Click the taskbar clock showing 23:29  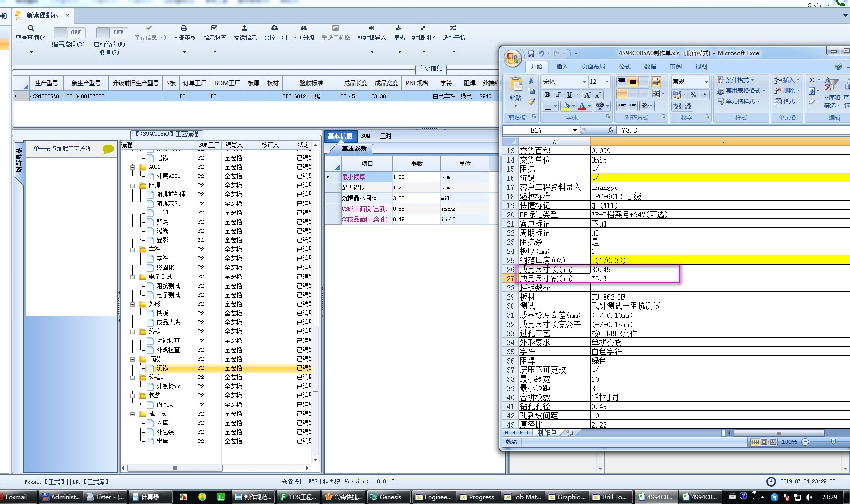(x=829, y=497)
